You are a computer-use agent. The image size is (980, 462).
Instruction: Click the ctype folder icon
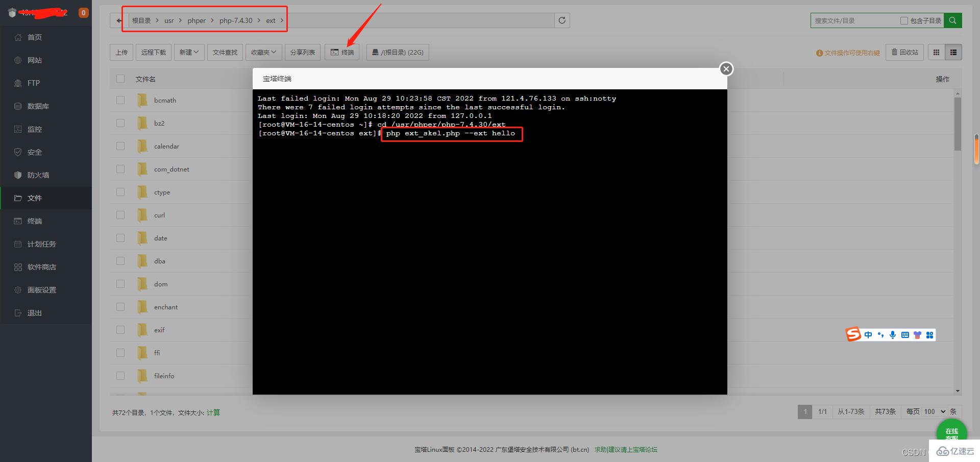coord(142,192)
